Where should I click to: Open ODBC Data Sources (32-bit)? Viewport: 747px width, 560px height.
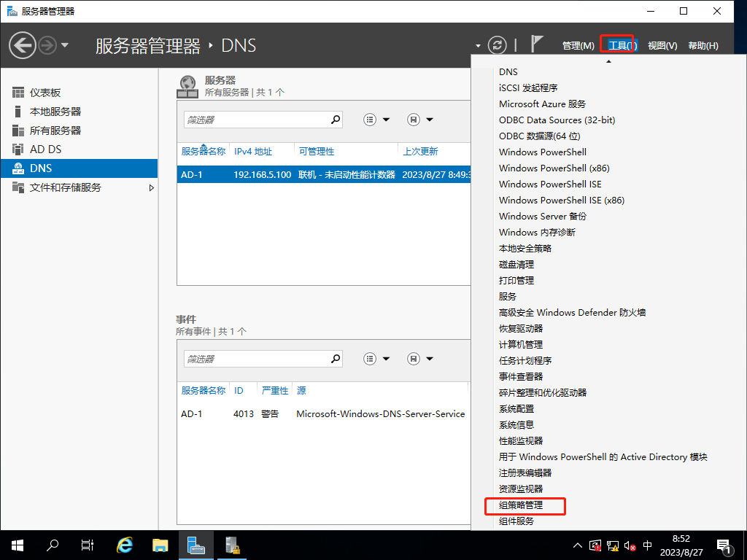point(557,120)
